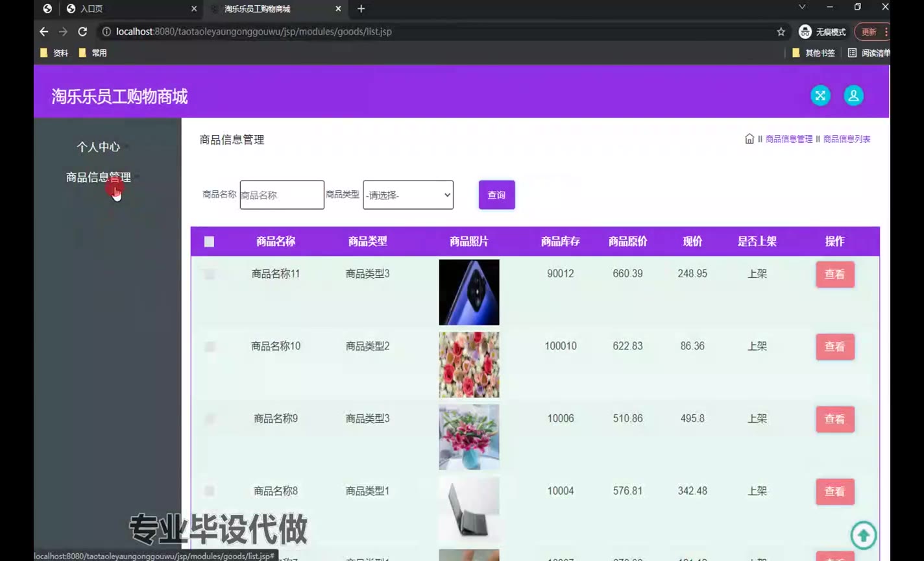Click the 商品信息管理 breadcrumb link
The height and width of the screenshot is (561, 924).
[x=788, y=139]
